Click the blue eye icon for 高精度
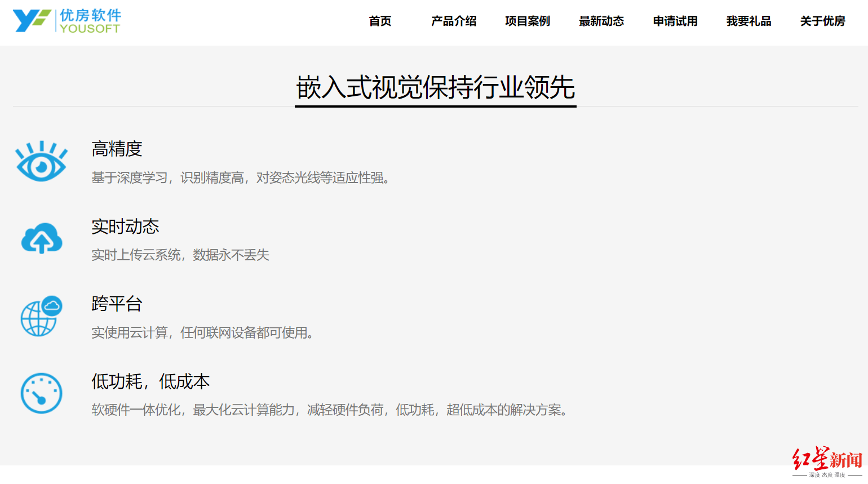Screen dimensions: 868x484 (41, 162)
